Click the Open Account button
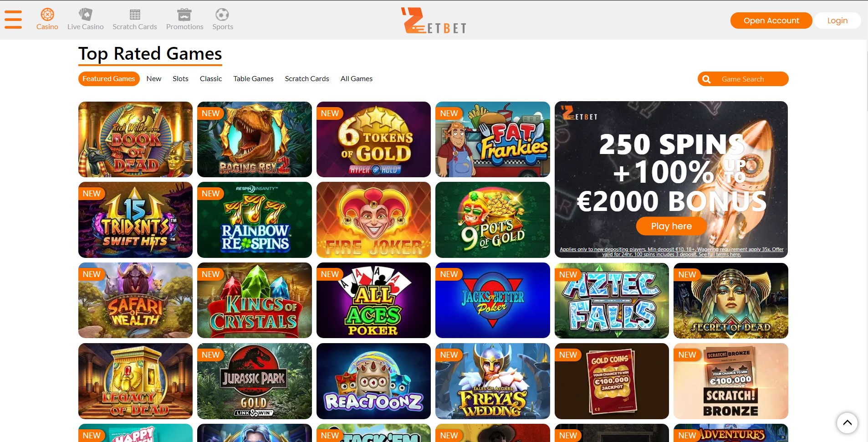The width and height of the screenshot is (868, 442). 771,21
